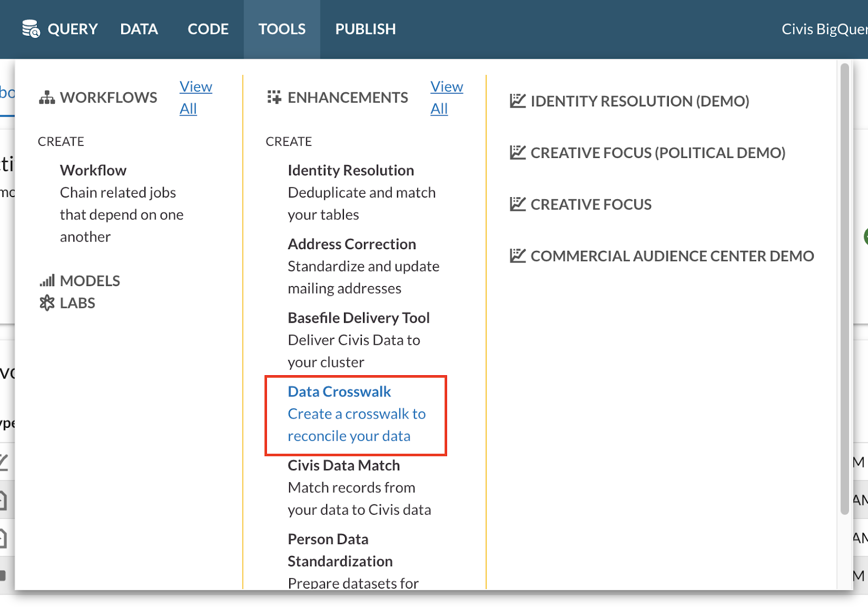Viewport: 868px width, 607px height.
Task: Open the plain CREATIVE FOCUS report
Action: click(x=591, y=204)
